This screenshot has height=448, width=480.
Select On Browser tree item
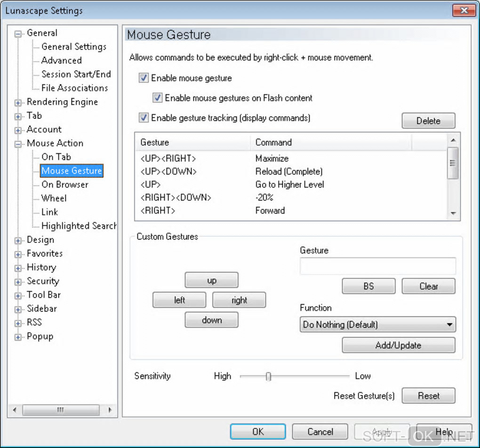[x=65, y=184]
